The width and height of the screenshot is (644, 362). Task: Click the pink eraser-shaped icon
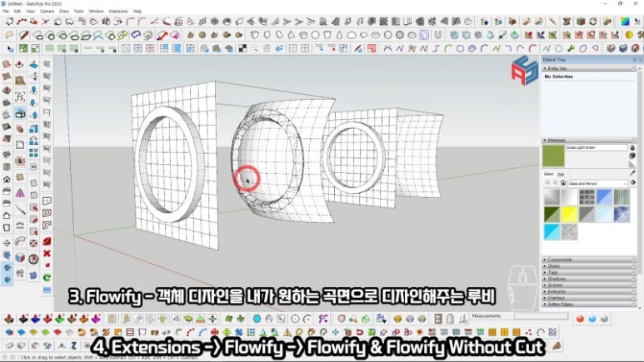click(175, 35)
